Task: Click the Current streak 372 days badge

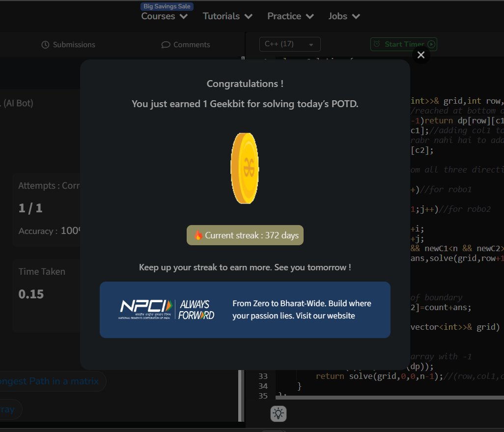Action: pos(245,235)
